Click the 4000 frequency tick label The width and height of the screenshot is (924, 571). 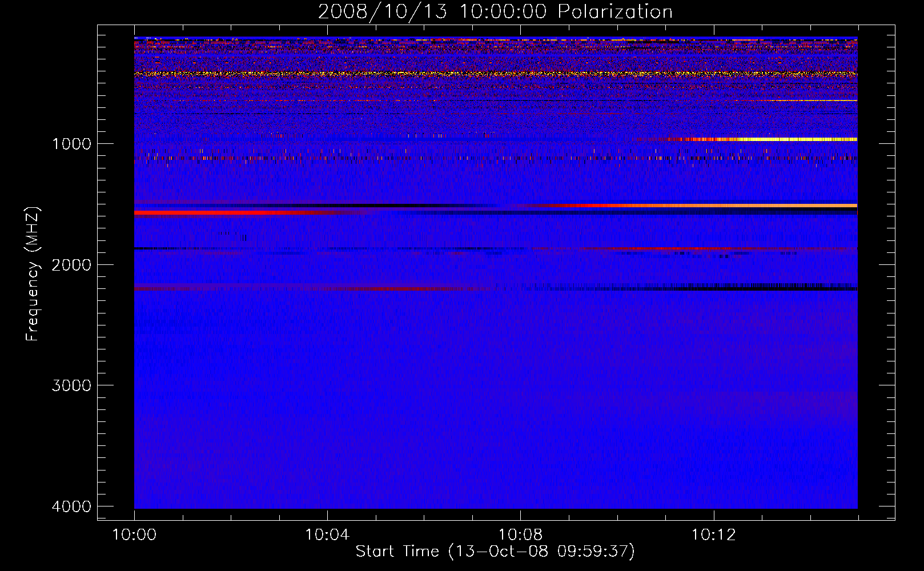click(x=71, y=506)
